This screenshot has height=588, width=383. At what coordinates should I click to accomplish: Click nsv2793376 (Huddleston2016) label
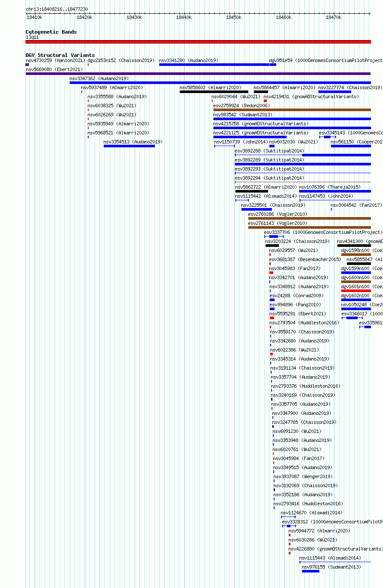coord(306,386)
